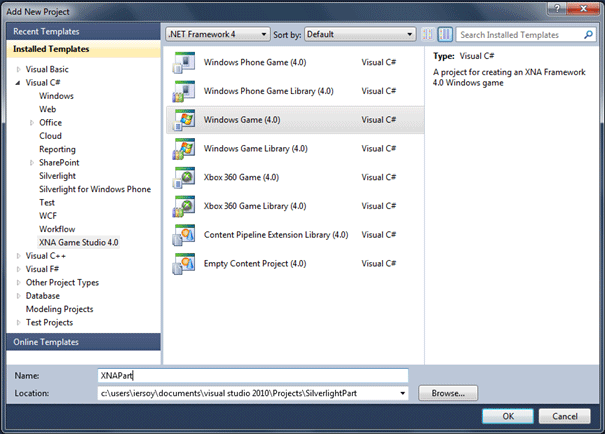Viewport: 605px width, 434px height.
Task: Expand the SharePoint node arrow
Action: pyautogui.click(x=32, y=163)
